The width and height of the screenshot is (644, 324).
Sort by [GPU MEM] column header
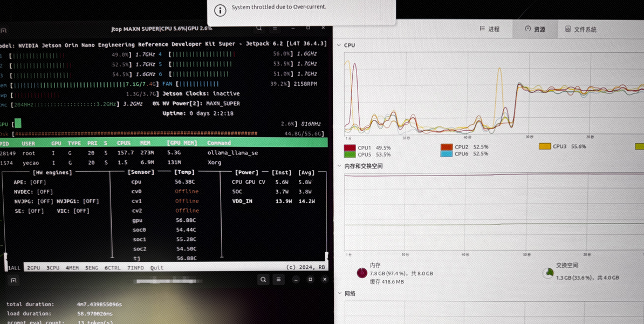tap(182, 143)
